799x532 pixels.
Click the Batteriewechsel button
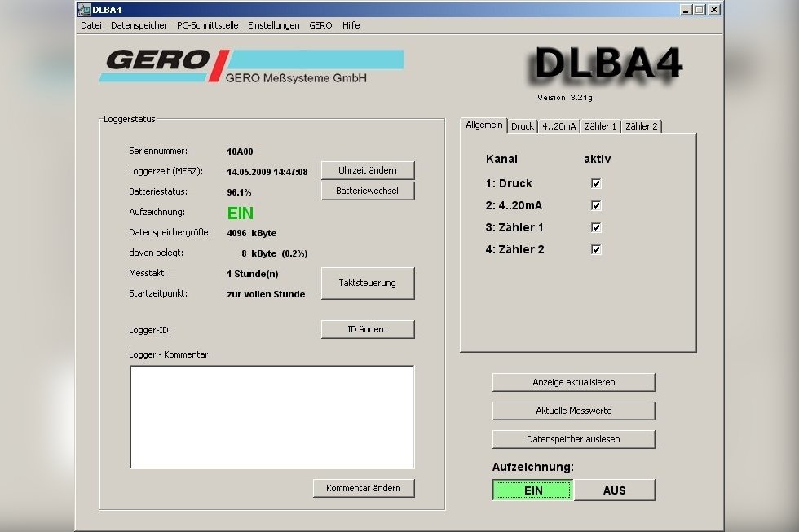(368, 191)
